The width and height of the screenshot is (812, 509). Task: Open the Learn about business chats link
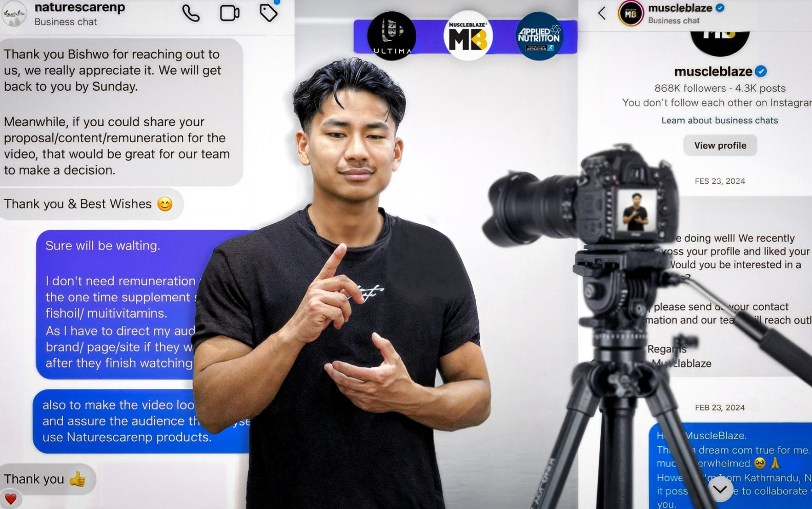pyautogui.click(x=719, y=121)
